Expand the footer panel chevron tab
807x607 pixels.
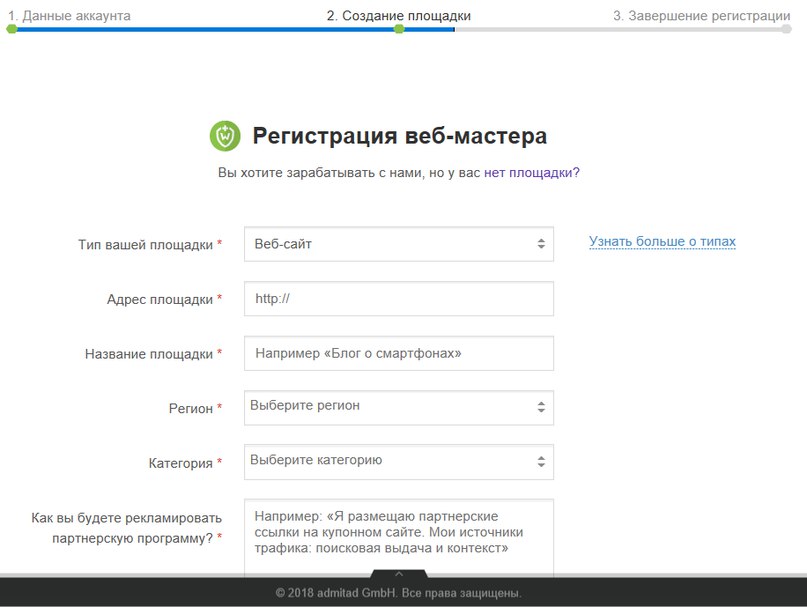399,574
